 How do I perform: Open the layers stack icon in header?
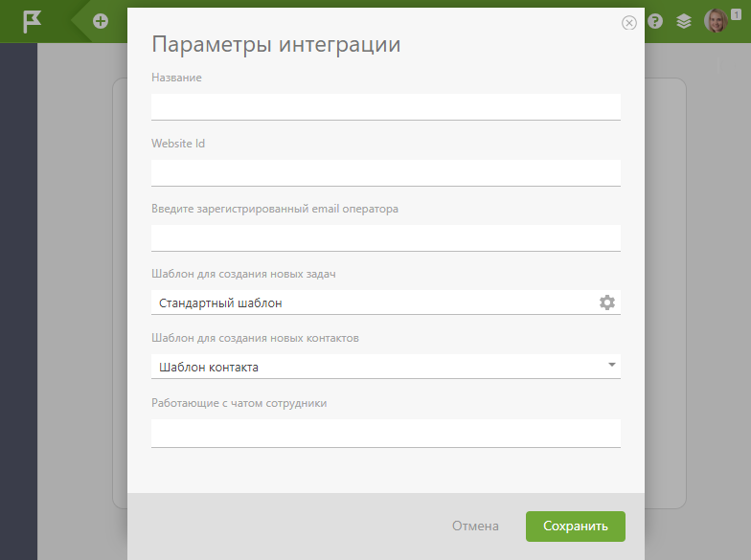684,21
